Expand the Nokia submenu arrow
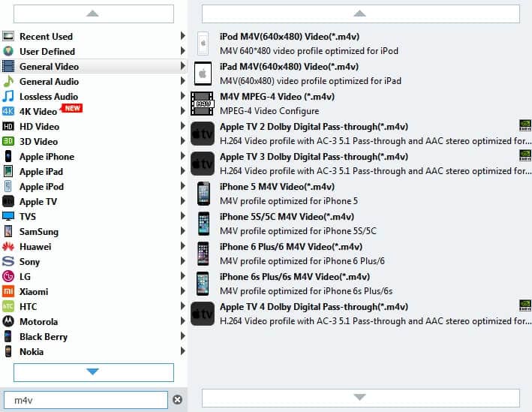 click(182, 351)
